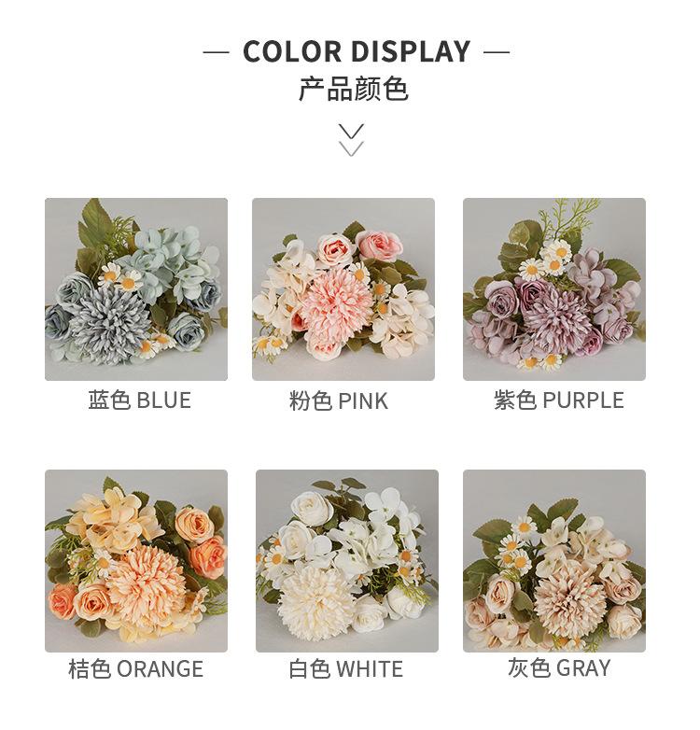Click the 白色 WHITE label

[346, 669]
